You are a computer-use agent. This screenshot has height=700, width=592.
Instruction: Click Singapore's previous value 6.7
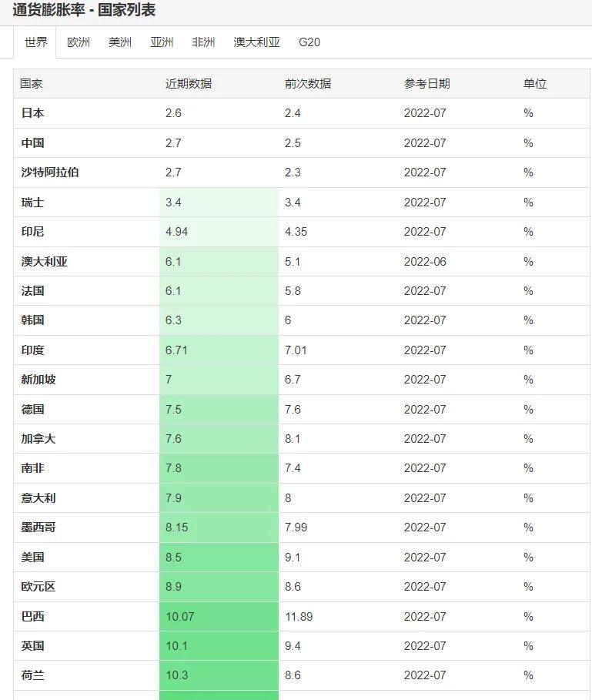click(293, 380)
